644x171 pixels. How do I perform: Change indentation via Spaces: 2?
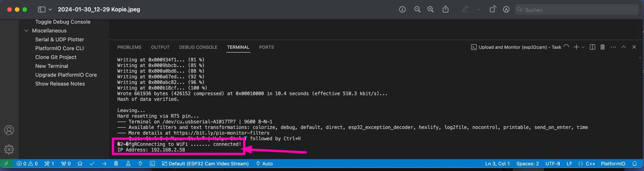click(x=528, y=164)
